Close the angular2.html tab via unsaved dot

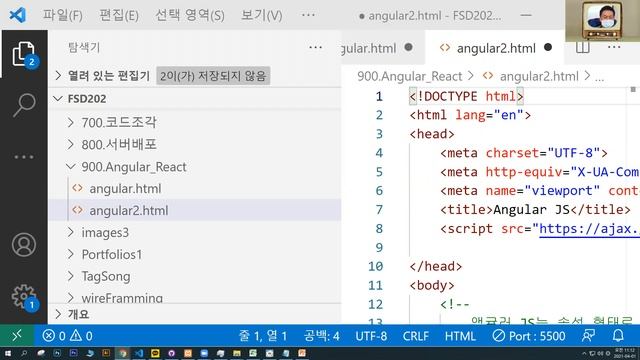click(548, 48)
